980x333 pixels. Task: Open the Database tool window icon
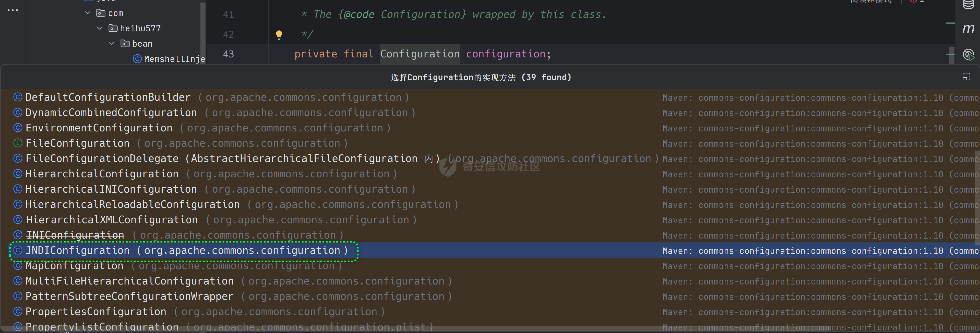[968, 5]
